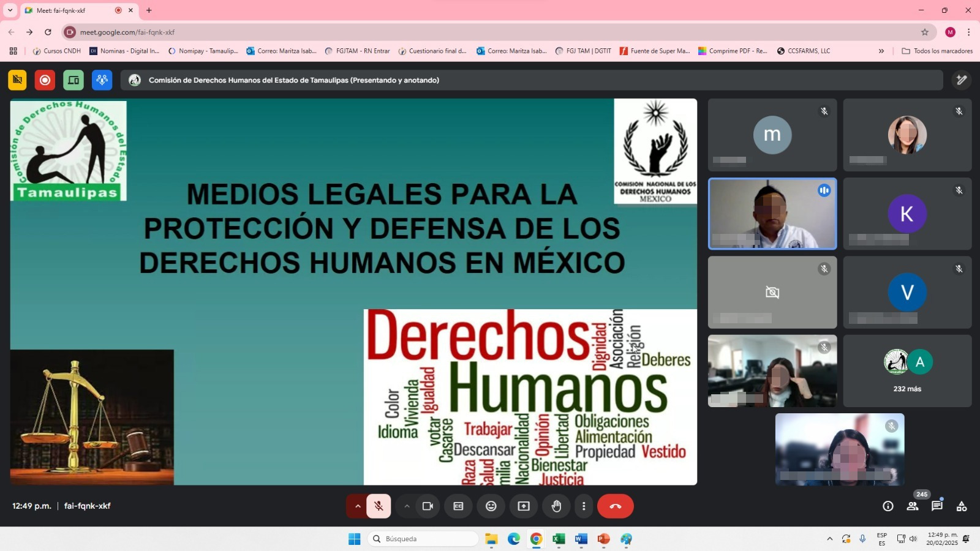Open Word from the taskbar
980x551 pixels.
tap(581, 539)
